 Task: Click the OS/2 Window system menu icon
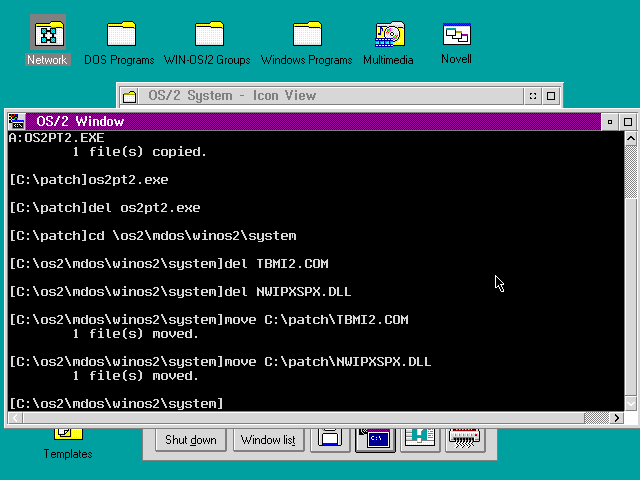[x=17, y=122]
